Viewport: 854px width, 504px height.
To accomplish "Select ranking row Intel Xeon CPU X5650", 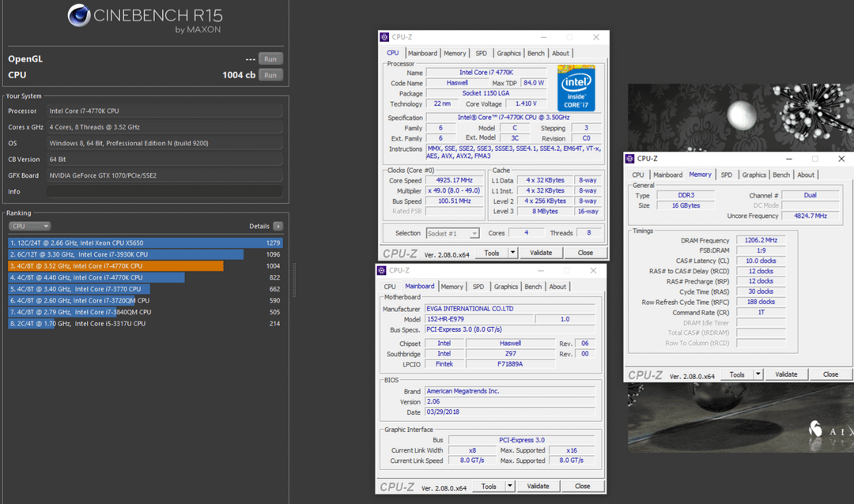I will coord(145,243).
